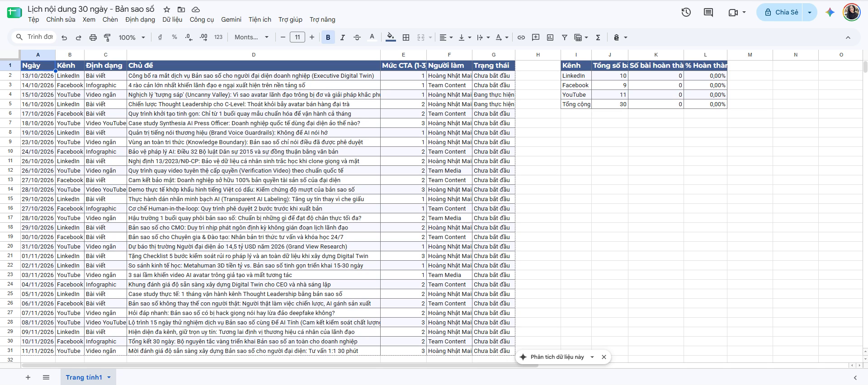Toggle italic formatting
The height and width of the screenshot is (385, 868).
point(343,38)
